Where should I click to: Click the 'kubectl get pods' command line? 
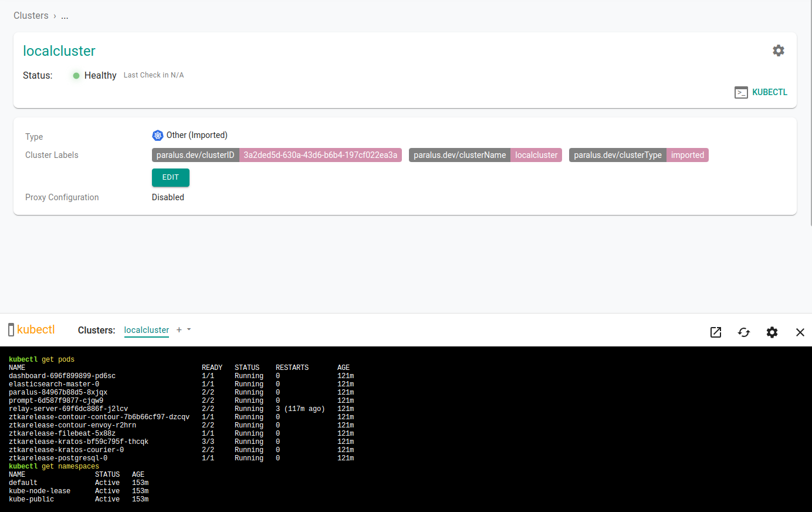(42, 359)
